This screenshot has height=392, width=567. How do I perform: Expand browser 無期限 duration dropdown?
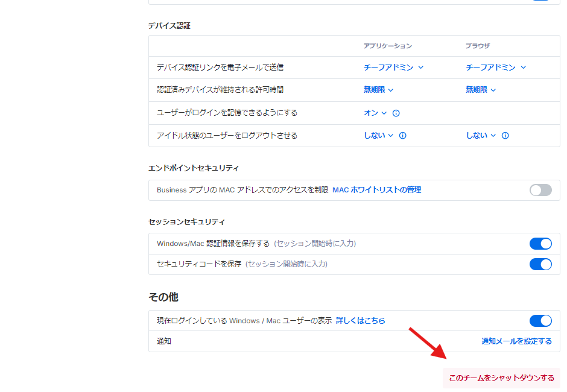click(481, 90)
